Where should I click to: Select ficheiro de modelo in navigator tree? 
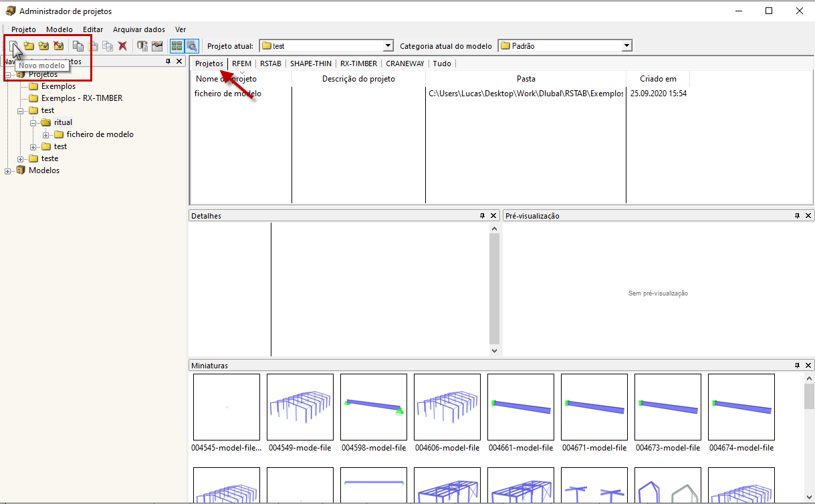(100, 134)
